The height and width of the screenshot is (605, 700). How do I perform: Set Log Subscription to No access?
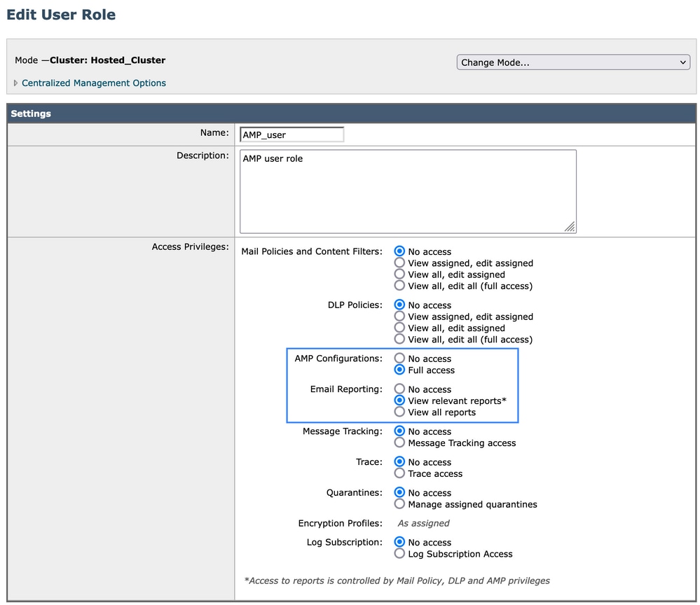(x=399, y=542)
